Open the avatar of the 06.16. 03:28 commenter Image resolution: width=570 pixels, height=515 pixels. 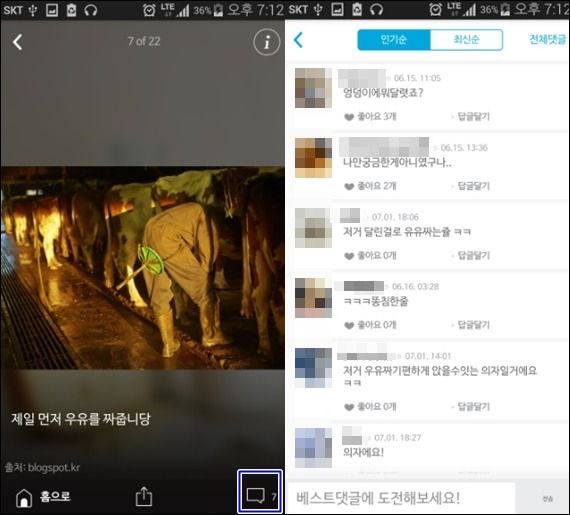click(313, 298)
